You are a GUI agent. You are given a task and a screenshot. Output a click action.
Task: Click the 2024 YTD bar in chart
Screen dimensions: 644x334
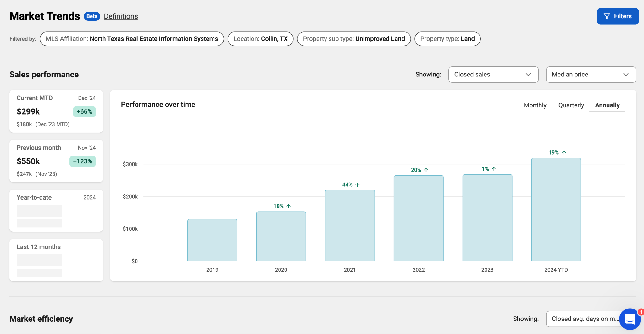click(556, 210)
